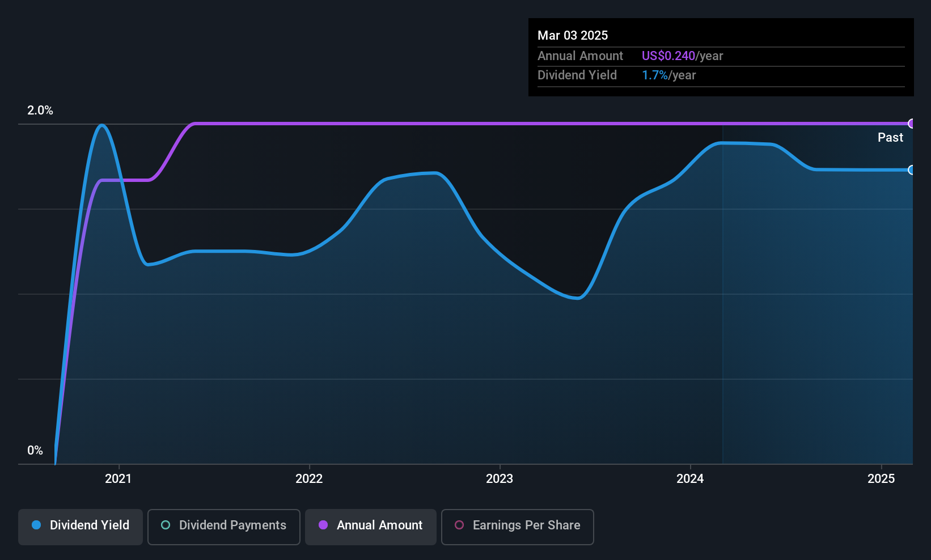Click the teal Dividend Payments legend circle

[x=166, y=525]
